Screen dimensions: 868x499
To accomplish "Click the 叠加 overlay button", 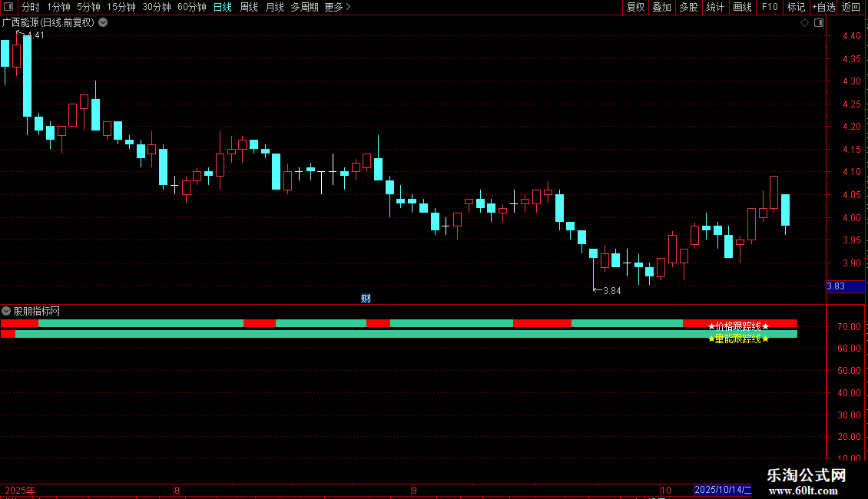I will (661, 7).
